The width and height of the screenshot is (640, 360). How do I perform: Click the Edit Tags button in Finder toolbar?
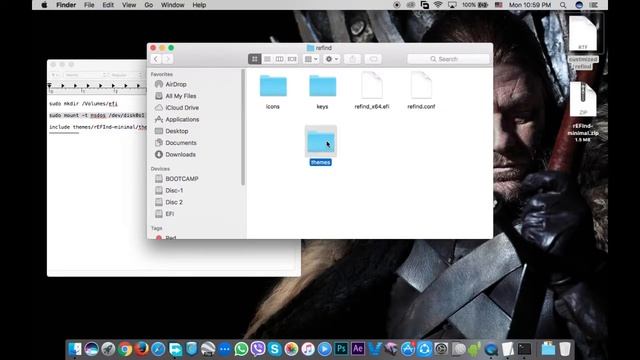(x=373, y=59)
